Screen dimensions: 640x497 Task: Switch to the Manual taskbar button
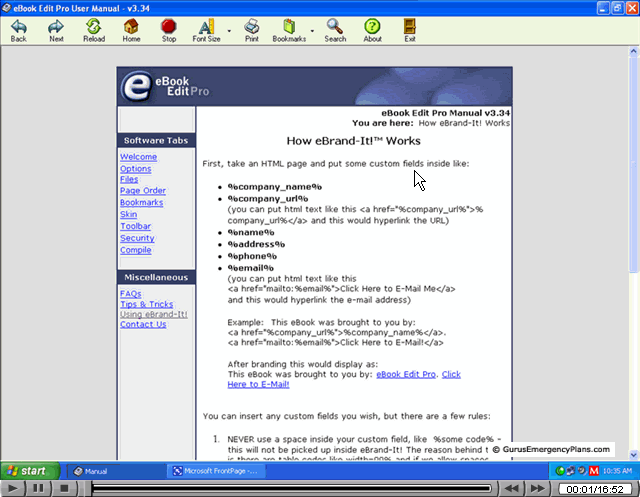115,471
